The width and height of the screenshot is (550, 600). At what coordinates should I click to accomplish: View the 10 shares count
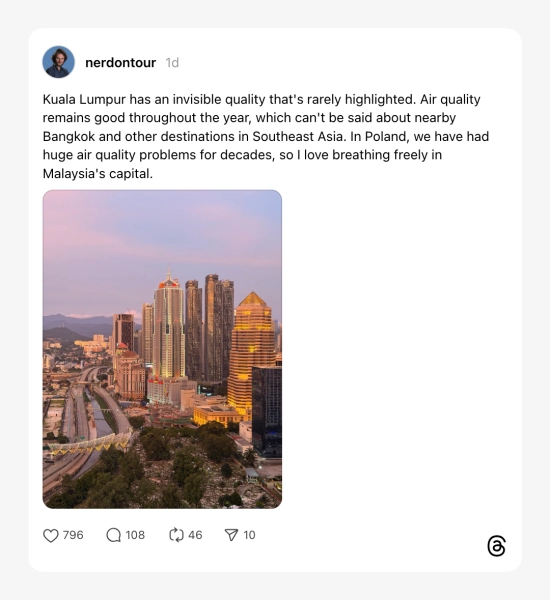click(x=249, y=535)
